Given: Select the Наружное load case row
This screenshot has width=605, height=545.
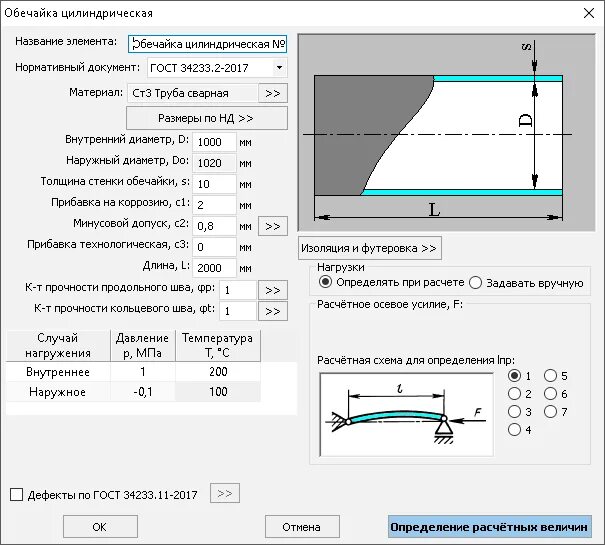Looking at the screenshot, I should click(x=133, y=392).
